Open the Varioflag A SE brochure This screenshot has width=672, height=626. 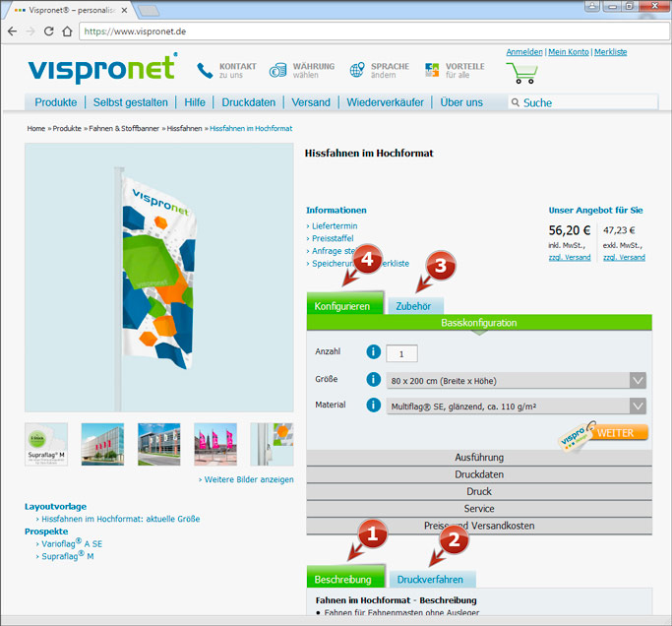click(x=72, y=543)
